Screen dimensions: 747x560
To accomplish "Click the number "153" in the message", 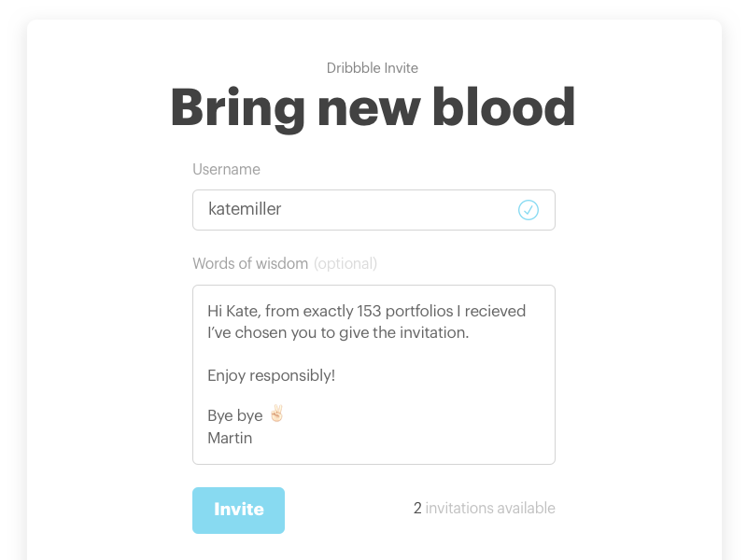I will click(x=370, y=311).
